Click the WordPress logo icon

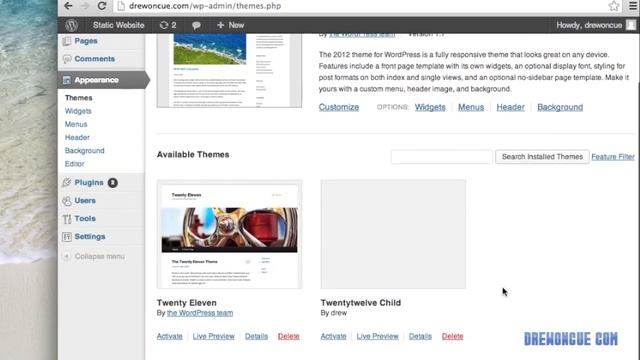click(71, 25)
